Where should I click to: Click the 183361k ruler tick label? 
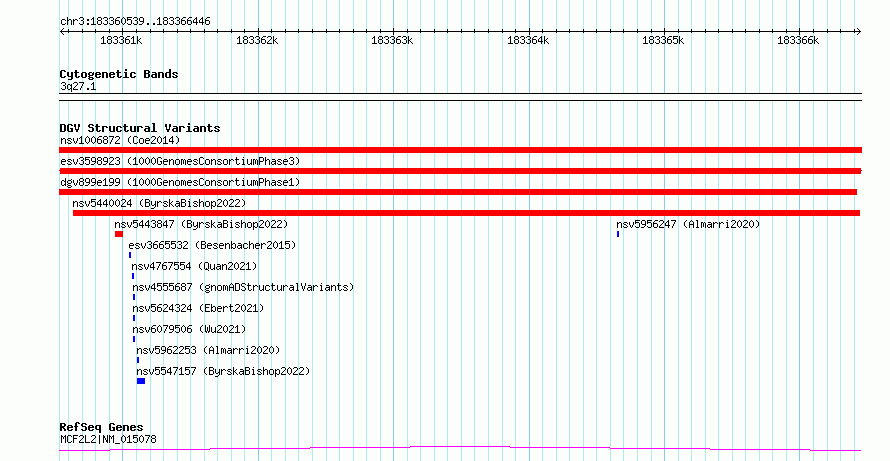tap(121, 40)
